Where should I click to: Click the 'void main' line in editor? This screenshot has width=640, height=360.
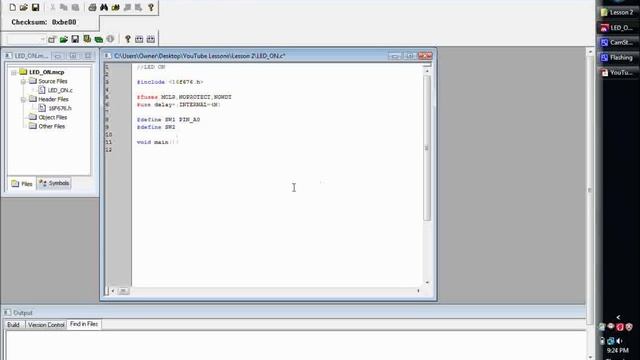coord(158,142)
